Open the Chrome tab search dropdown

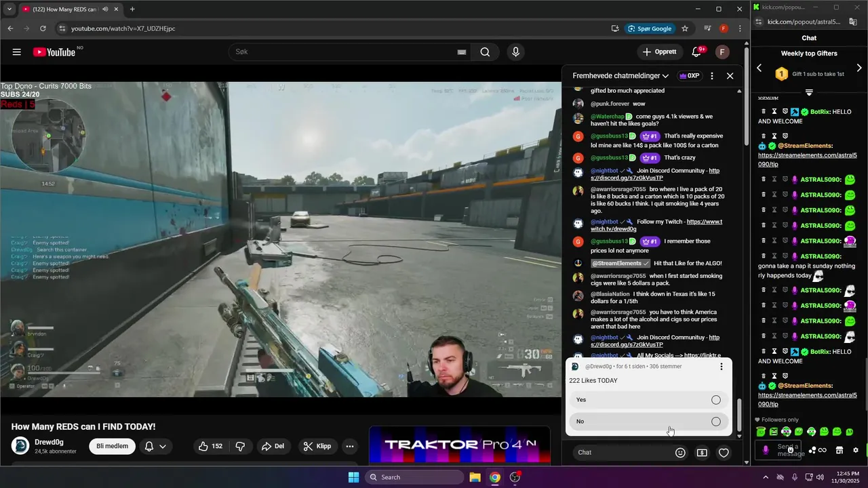pyautogui.click(x=9, y=9)
